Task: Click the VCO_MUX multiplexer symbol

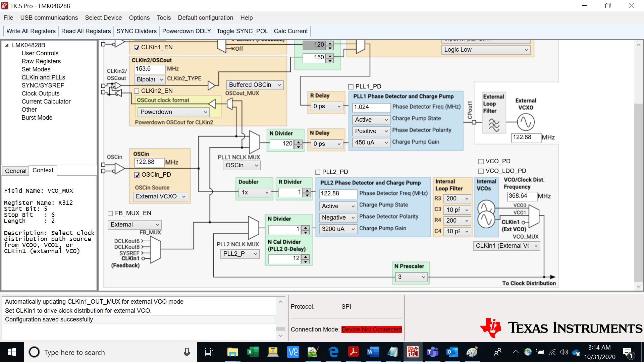Action: point(534,217)
